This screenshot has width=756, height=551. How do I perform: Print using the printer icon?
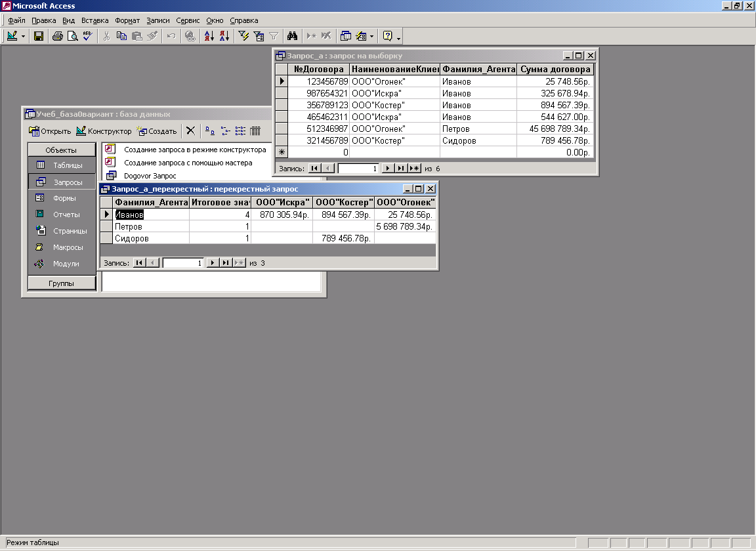tap(57, 36)
